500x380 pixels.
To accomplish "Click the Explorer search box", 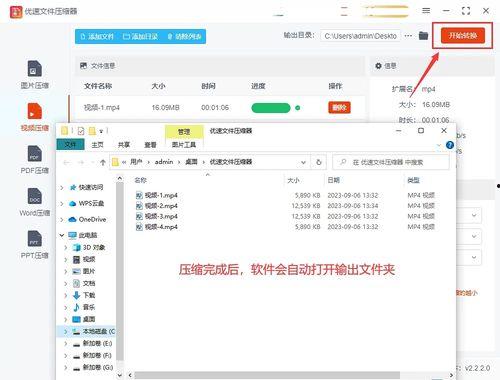I will tap(391, 162).
